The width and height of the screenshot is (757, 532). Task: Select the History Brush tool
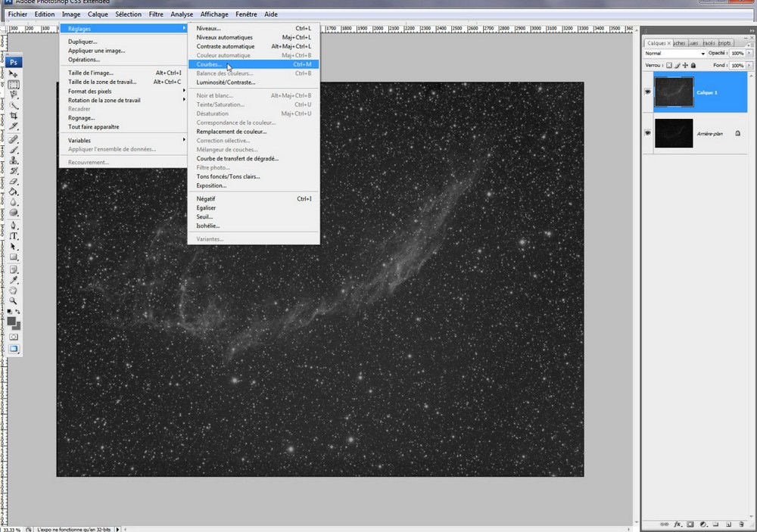(14, 171)
